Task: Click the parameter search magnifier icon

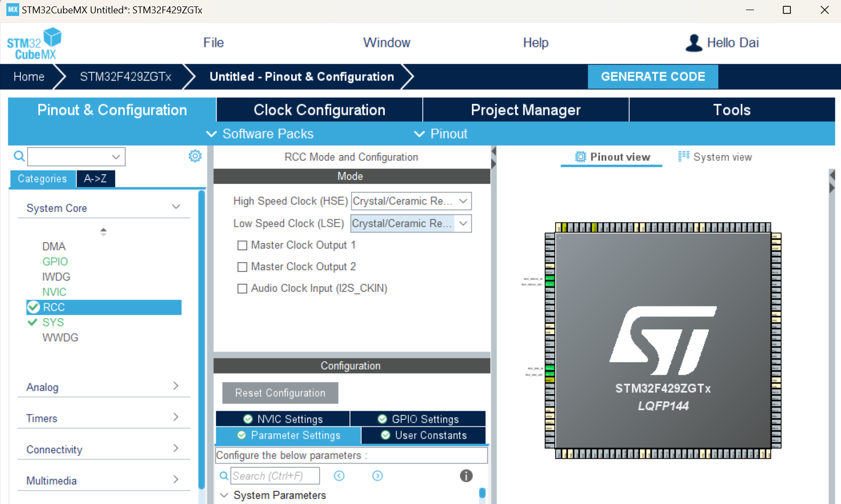Action: pos(224,476)
